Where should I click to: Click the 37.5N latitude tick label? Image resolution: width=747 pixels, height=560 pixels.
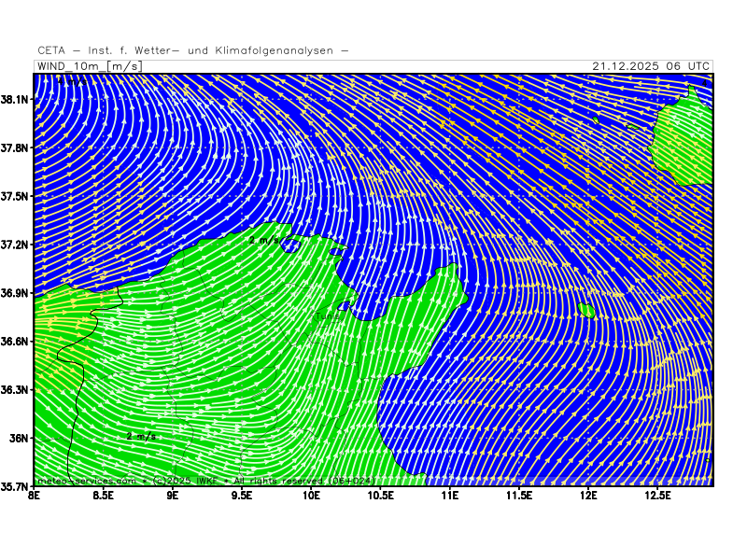[16, 196]
